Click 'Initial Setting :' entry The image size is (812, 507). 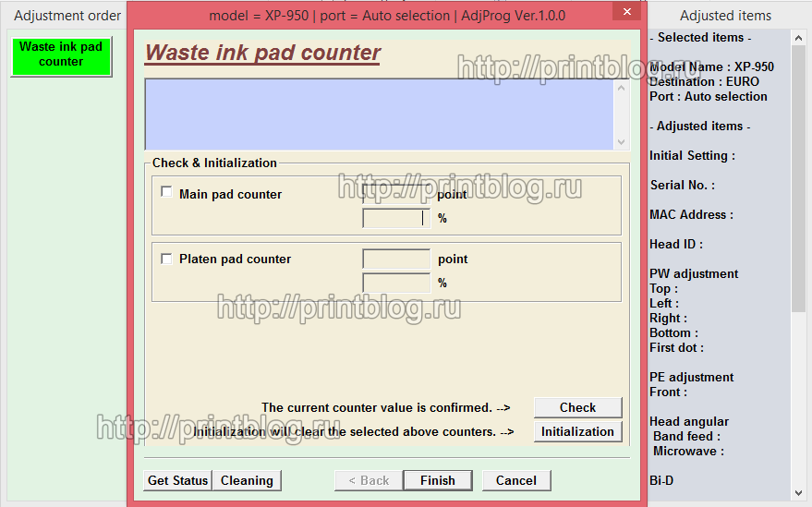(x=692, y=155)
